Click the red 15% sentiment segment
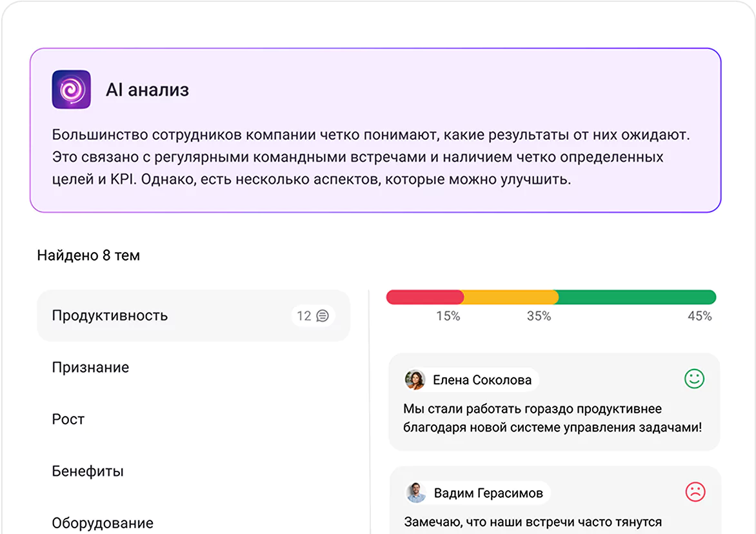Viewport: 756px width, 534px height. click(x=424, y=295)
